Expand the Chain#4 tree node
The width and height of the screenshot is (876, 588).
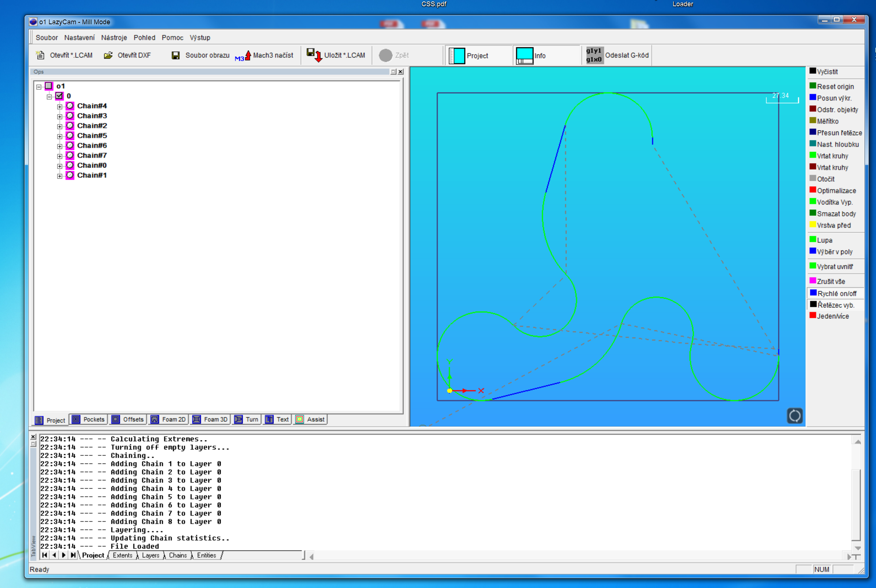click(59, 106)
